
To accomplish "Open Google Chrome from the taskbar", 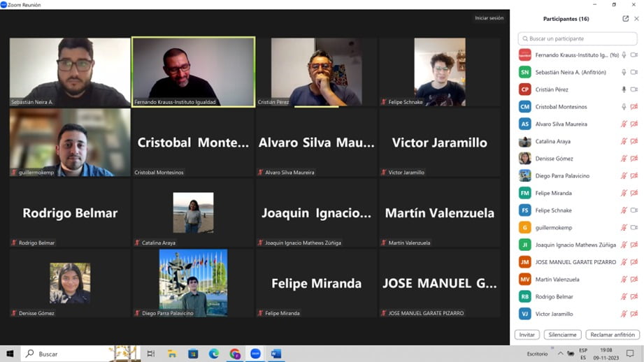I will [235, 354].
